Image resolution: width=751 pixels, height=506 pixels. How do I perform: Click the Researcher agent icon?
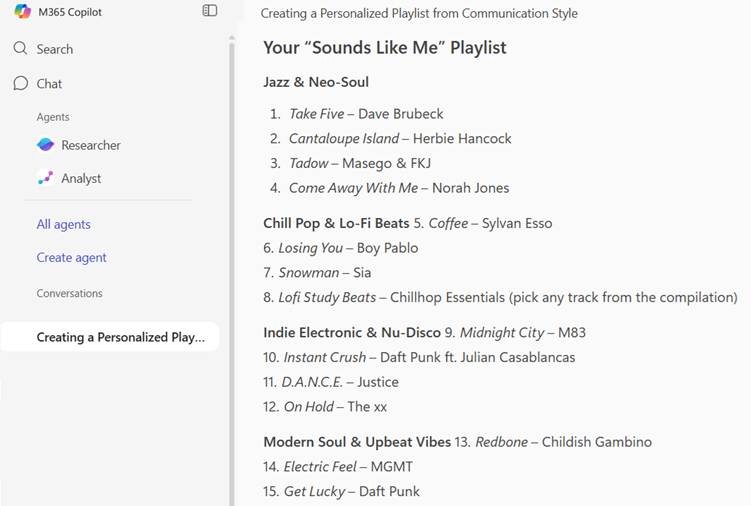coord(45,145)
